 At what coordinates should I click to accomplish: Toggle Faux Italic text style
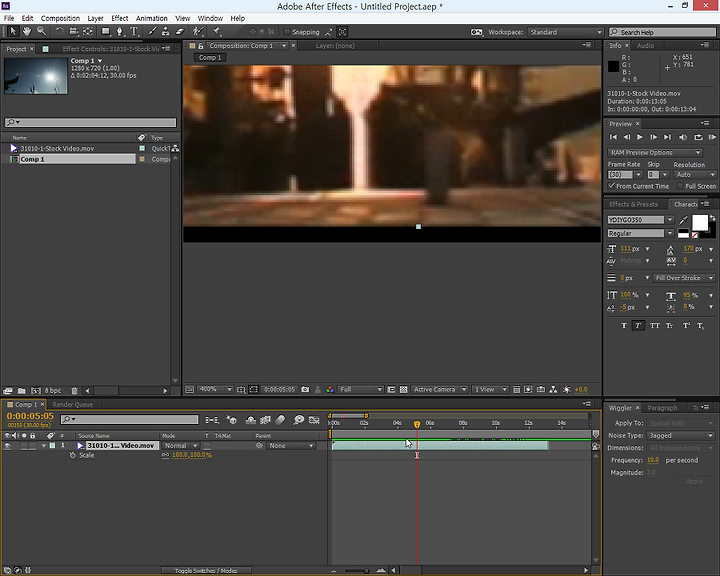638,326
